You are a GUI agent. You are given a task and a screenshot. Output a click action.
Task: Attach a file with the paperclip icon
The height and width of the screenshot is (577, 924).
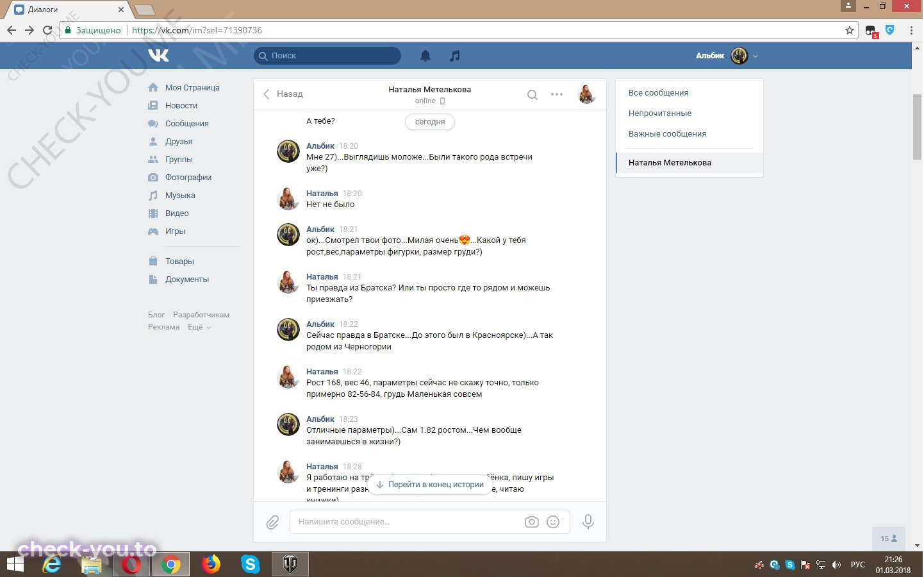272,523
